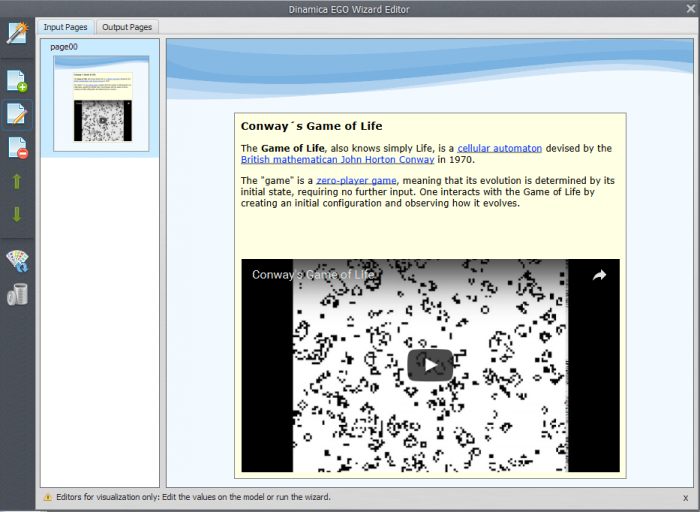This screenshot has height=512, width=700.
Task: Click the video title Conway's Game of Life
Action: click(313, 274)
